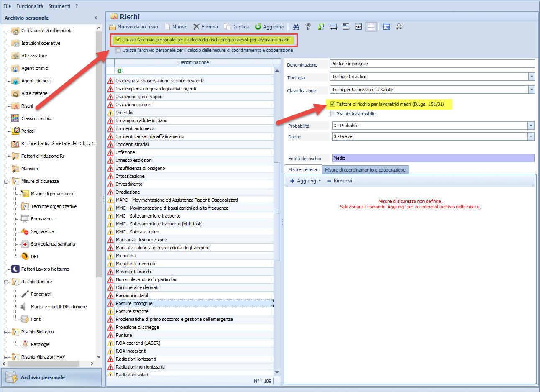This screenshot has height=392, width=540.
Task: Enable archivio personale for misure di coordinamento
Action: pos(118,50)
